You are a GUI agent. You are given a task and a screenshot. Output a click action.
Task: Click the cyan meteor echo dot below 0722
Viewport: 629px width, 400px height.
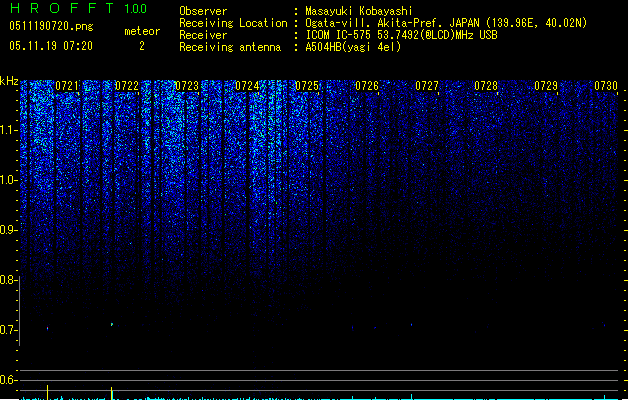[112, 324]
